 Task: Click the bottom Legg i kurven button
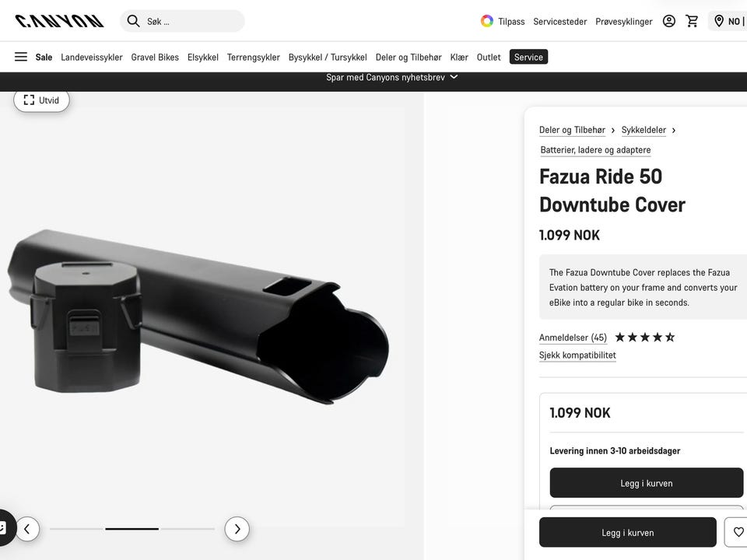coord(627,532)
